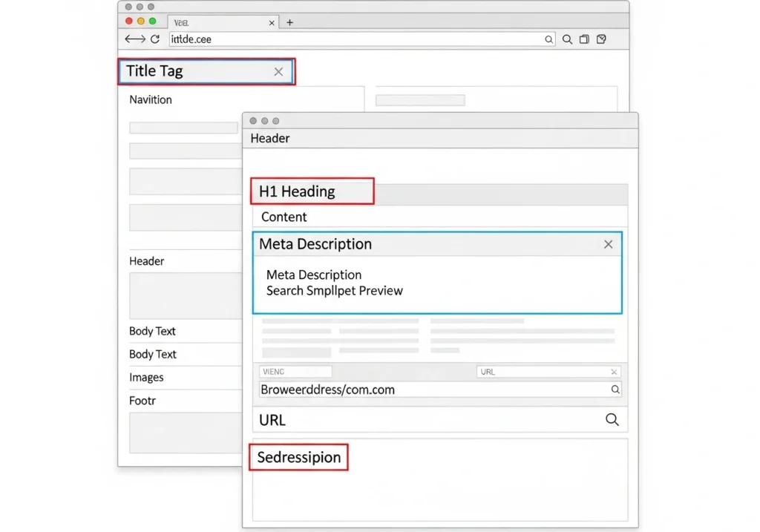Click the rightmost browser toolbar icon

point(602,39)
